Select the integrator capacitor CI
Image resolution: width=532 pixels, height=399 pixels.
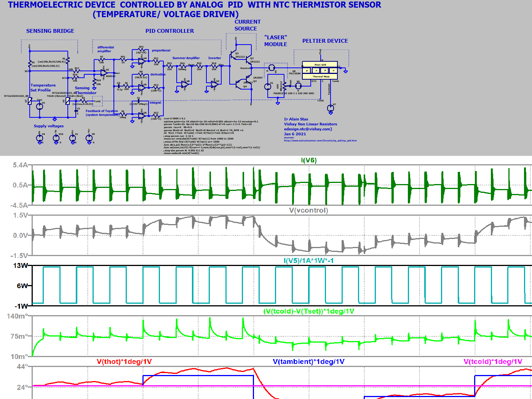click(x=138, y=100)
